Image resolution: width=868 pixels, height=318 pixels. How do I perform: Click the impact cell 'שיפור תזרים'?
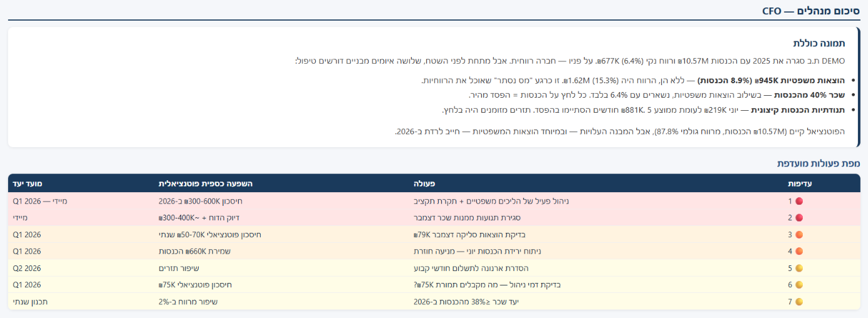click(179, 268)
